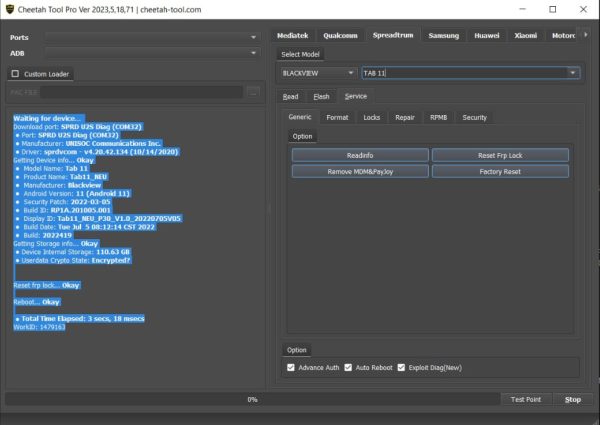
Task: Click the Readinfo button
Action: (360, 155)
